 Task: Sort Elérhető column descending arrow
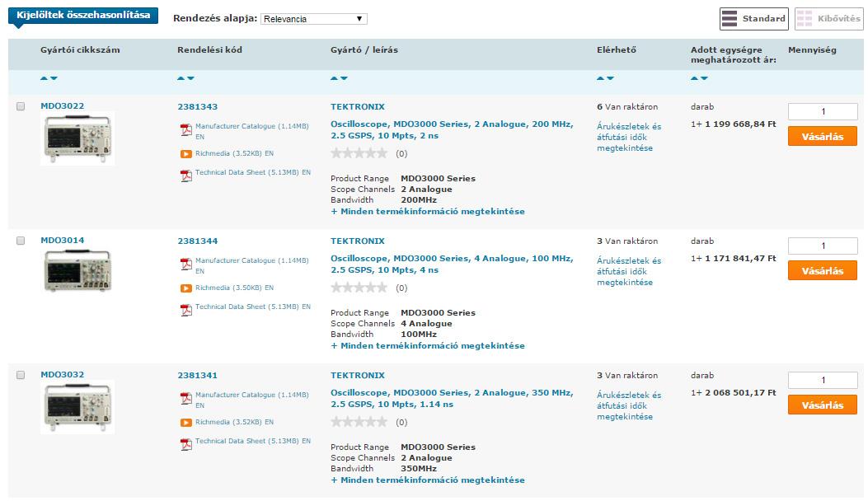[x=610, y=78]
